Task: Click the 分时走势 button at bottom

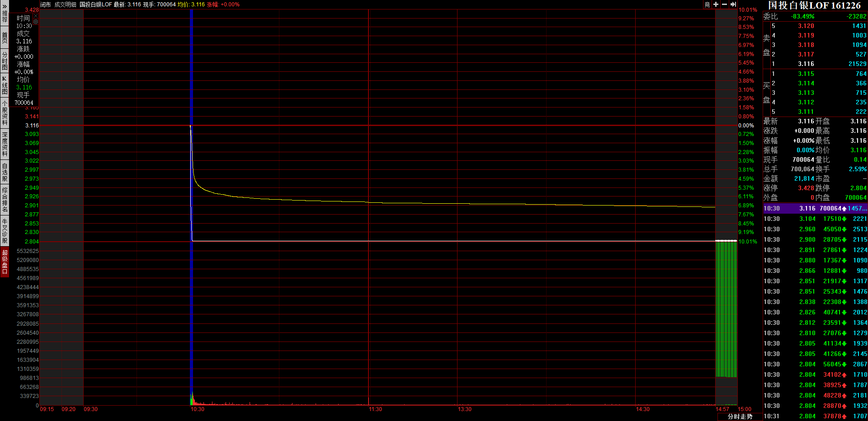Action: [740, 416]
